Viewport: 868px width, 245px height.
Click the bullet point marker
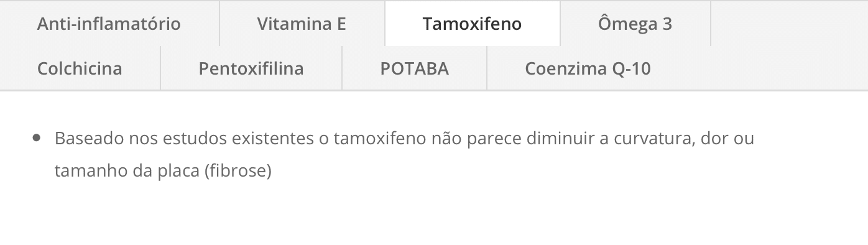[x=37, y=138]
